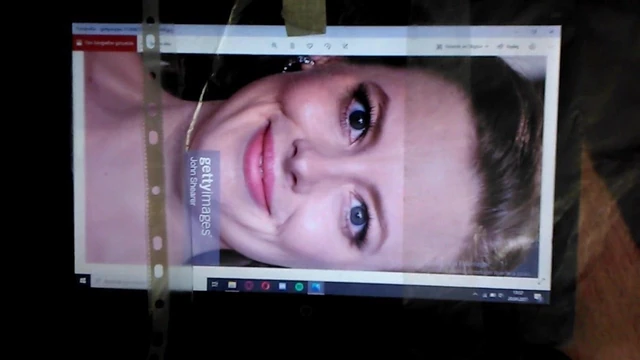
Task: Open the Action Center notification icon
Action: pyautogui.click(x=538, y=297)
